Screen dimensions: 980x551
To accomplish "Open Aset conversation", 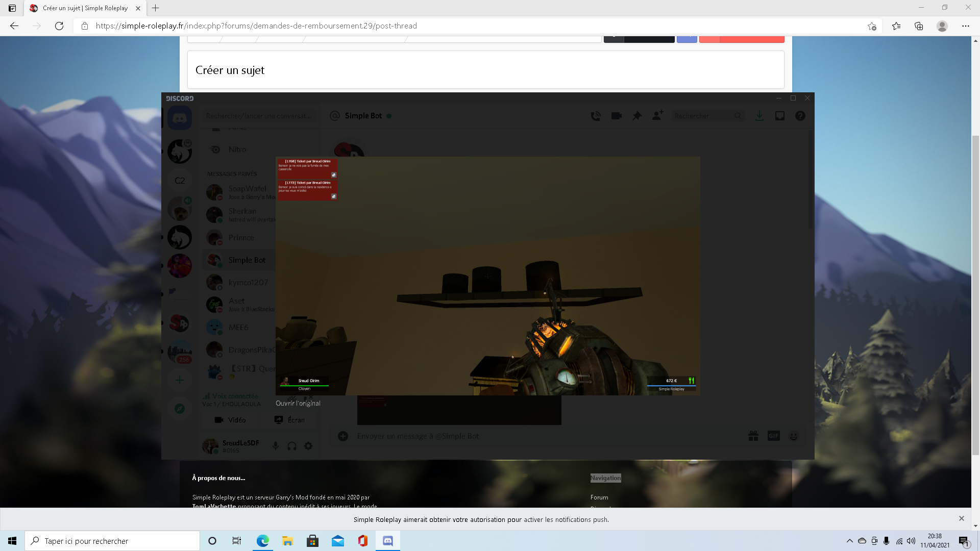I will tap(240, 305).
